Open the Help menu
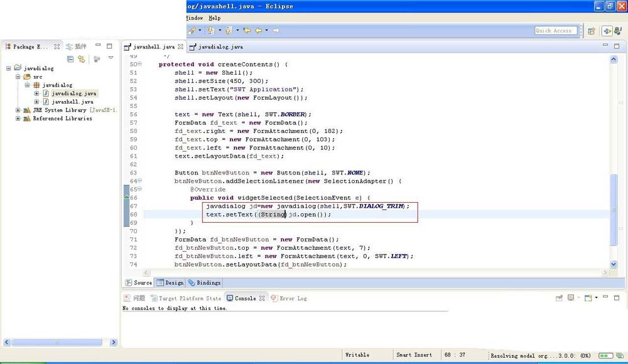628x364 pixels. (x=214, y=18)
